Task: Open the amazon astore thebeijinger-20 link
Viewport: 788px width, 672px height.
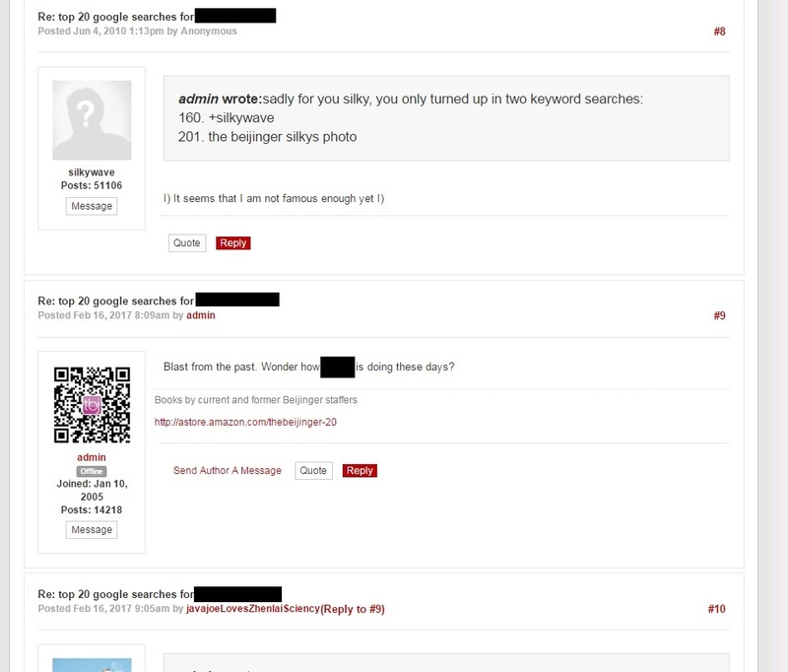Action: coord(245,422)
